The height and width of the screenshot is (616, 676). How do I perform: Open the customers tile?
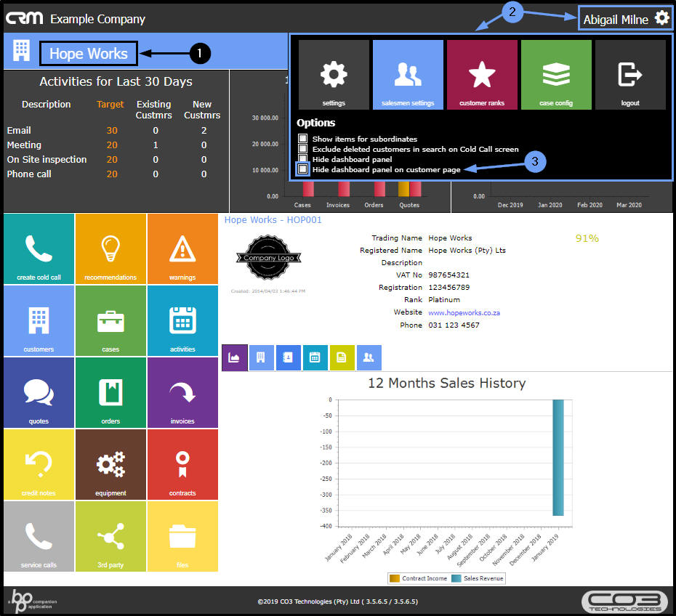pyautogui.click(x=39, y=321)
